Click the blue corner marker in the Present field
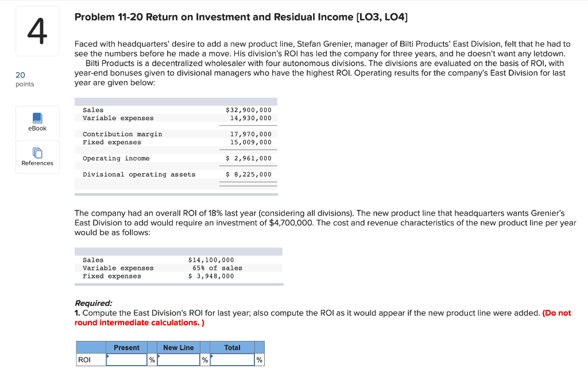 [x=108, y=356]
